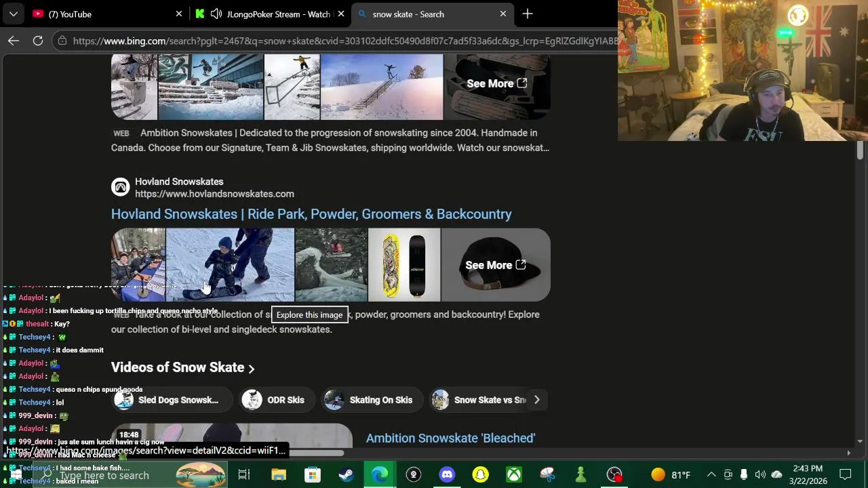
Task: Open Xbox app from the taskbar
Action: pyautogui.click(x=514, y=474)
